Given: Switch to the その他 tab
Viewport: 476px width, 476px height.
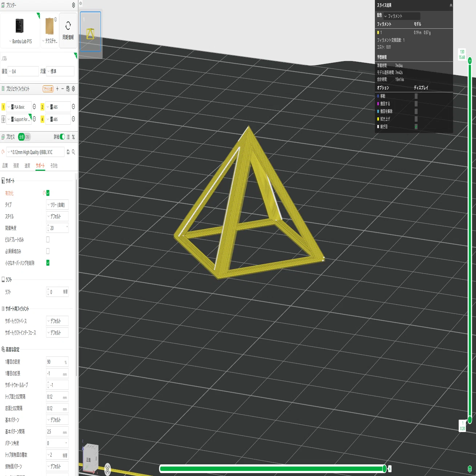Looking at the screenshot, I should click(x=54, y=166).
